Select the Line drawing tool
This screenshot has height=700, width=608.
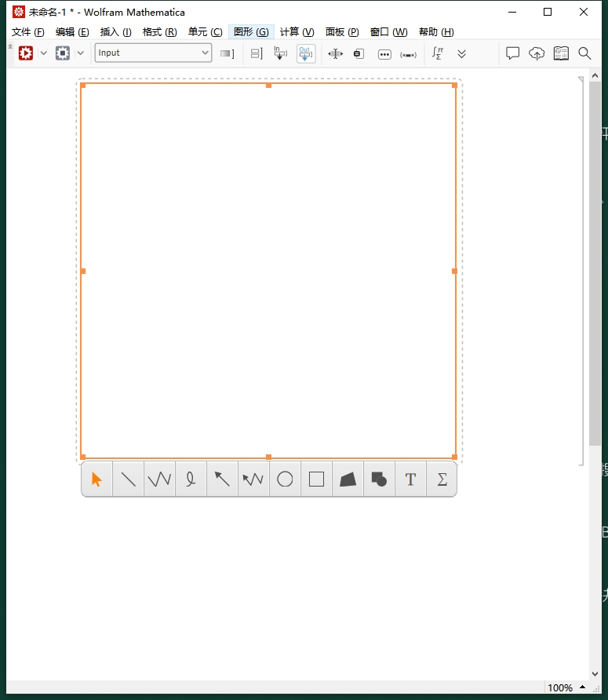click(x=128, y=479)
